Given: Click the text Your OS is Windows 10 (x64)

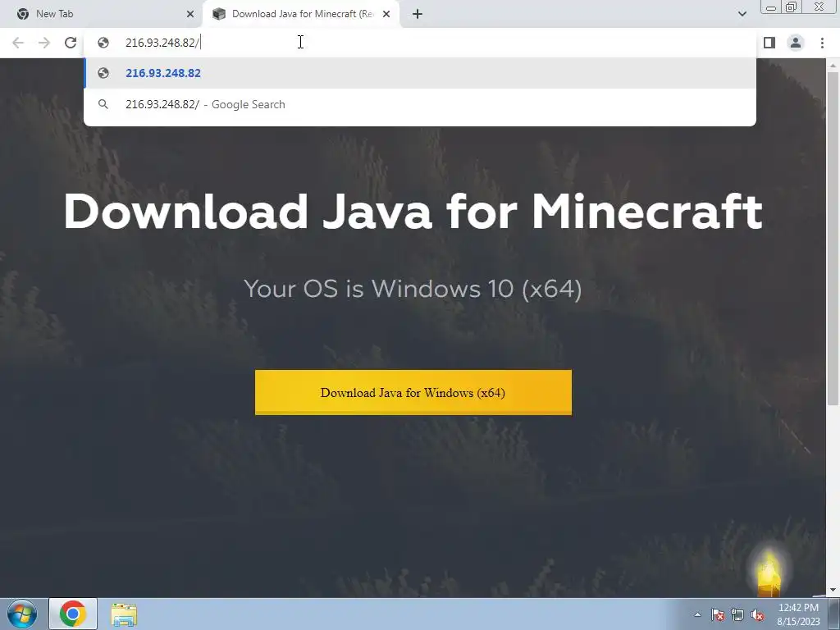Looking at the screenshot, I should [x=413, y=289].
